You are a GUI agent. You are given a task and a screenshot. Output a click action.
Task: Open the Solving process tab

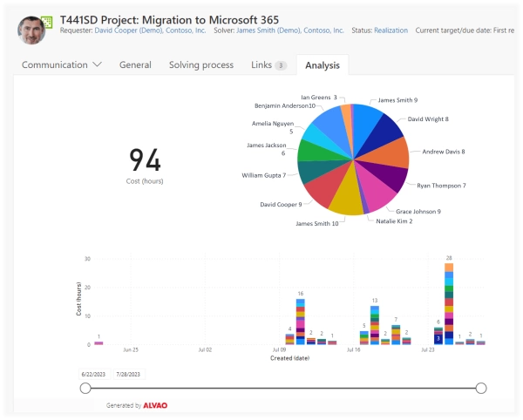tap(201, 64)
